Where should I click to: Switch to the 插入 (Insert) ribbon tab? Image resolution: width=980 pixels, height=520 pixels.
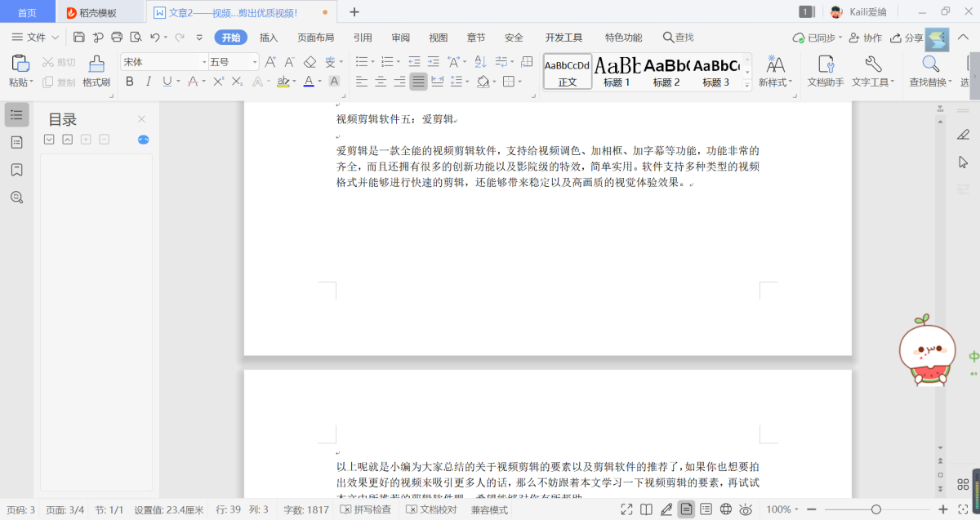(x=269, y=38)
